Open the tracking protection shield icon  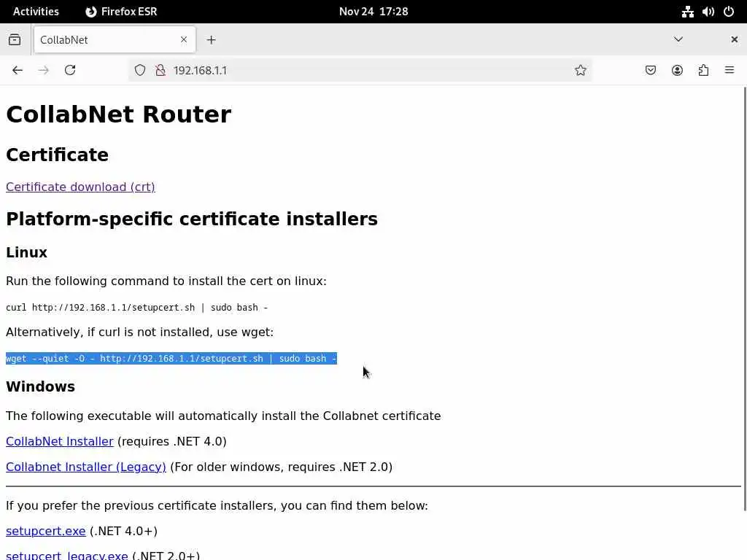(x=139, y=71)
